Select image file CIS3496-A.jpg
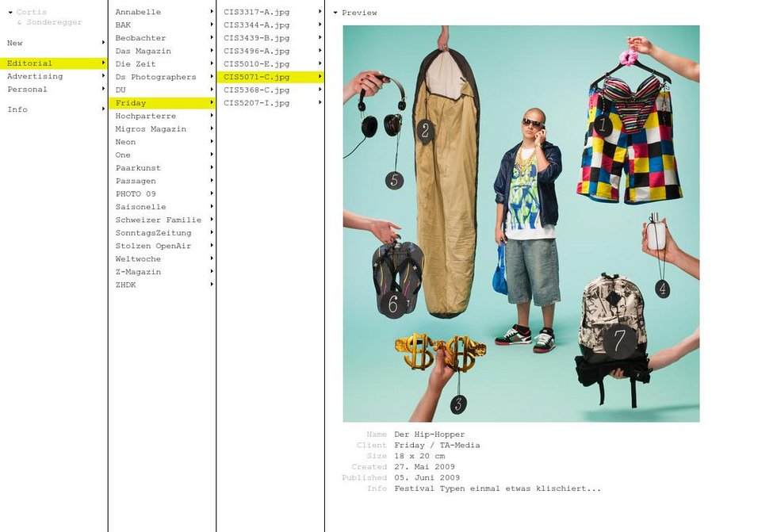 point(256,51)
